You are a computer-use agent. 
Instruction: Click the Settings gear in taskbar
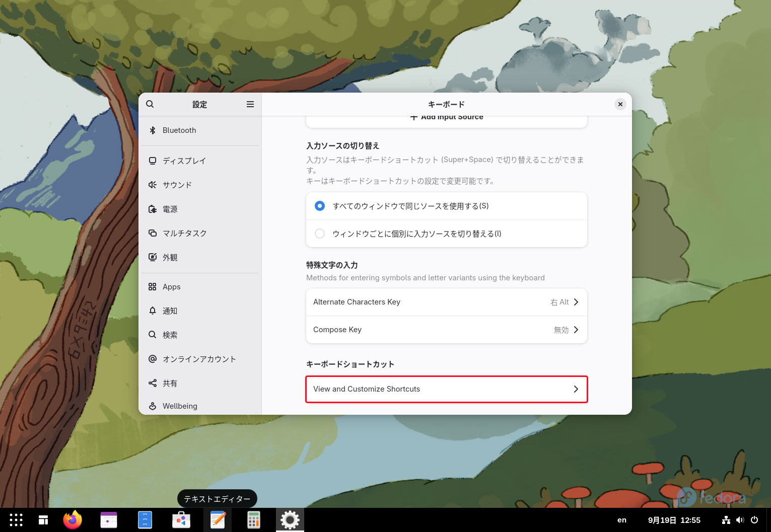[x=290, y=520]
